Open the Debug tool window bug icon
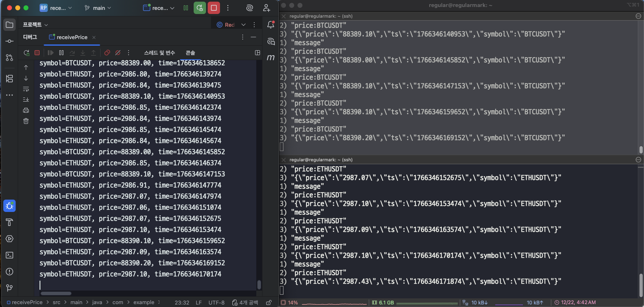 (9, 206)
